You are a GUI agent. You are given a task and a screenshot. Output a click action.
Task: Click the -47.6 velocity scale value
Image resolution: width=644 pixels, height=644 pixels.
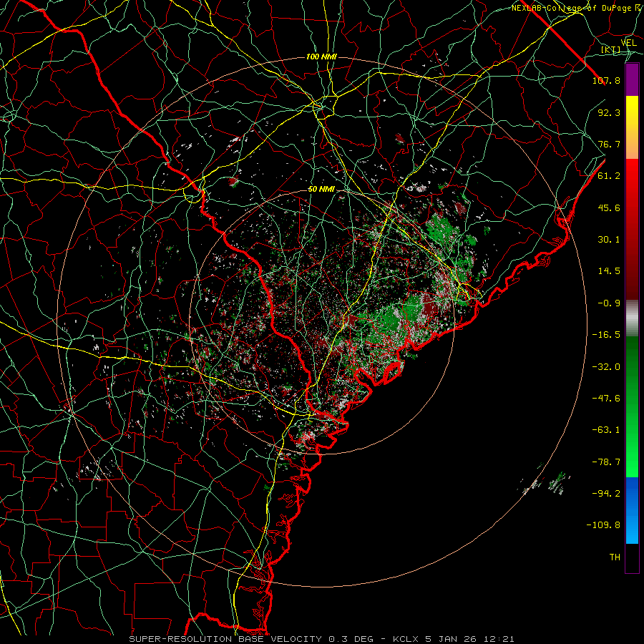pos(606,399)
